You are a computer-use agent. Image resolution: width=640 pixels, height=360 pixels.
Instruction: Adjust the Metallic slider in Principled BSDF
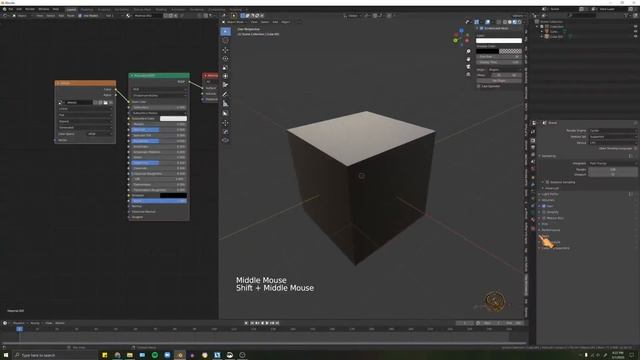(159, 124)
